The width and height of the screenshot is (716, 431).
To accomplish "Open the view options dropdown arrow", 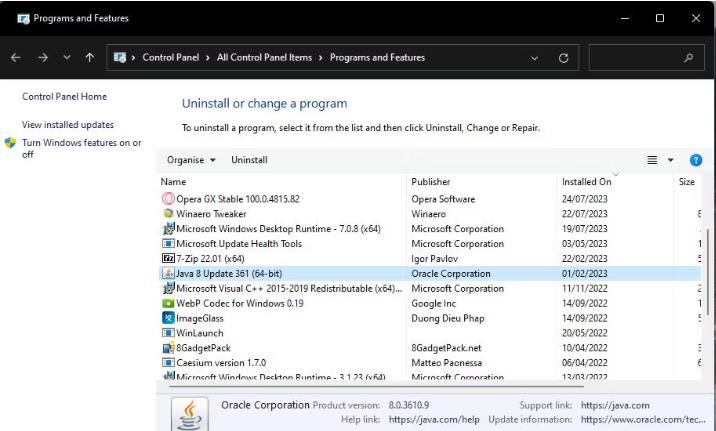I will (670, 160).
